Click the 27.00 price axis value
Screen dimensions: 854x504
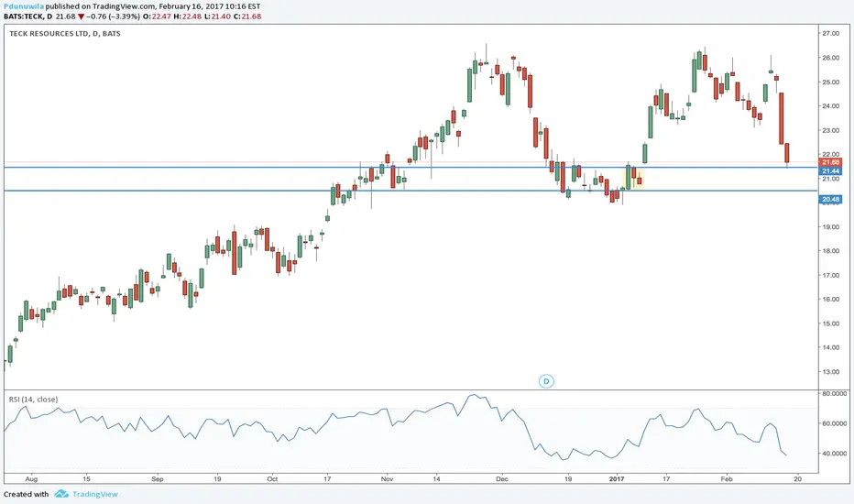click(830, 33)
